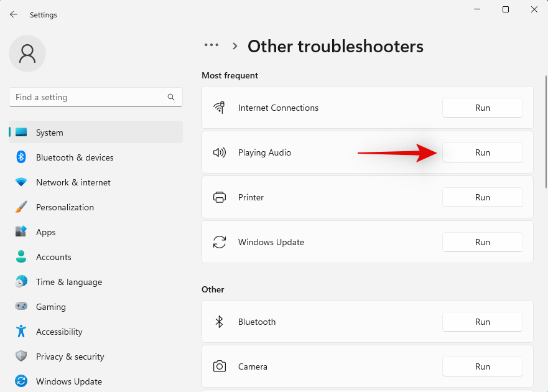Click the Time & language globe icon

click(x=21, y=281)
